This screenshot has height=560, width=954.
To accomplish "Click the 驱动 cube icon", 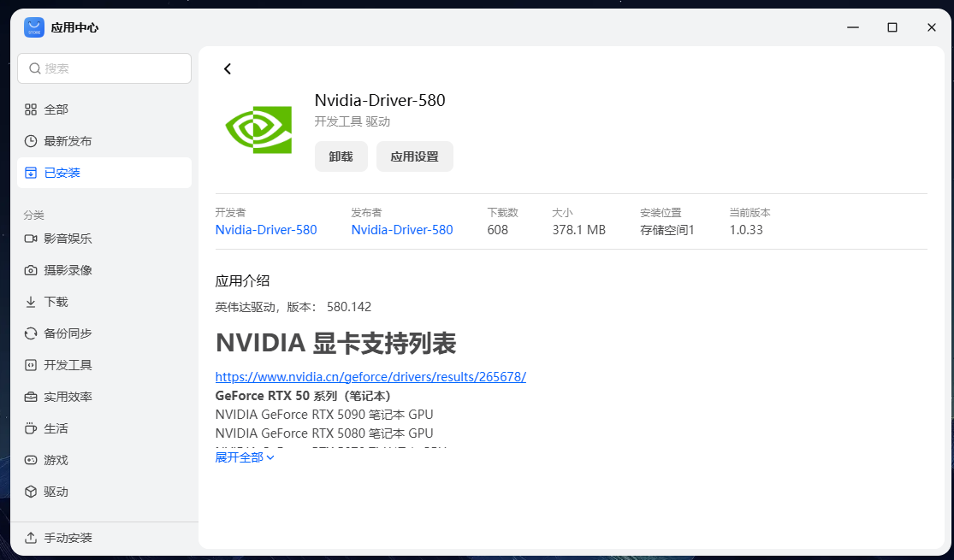I will tap(31, 492).
